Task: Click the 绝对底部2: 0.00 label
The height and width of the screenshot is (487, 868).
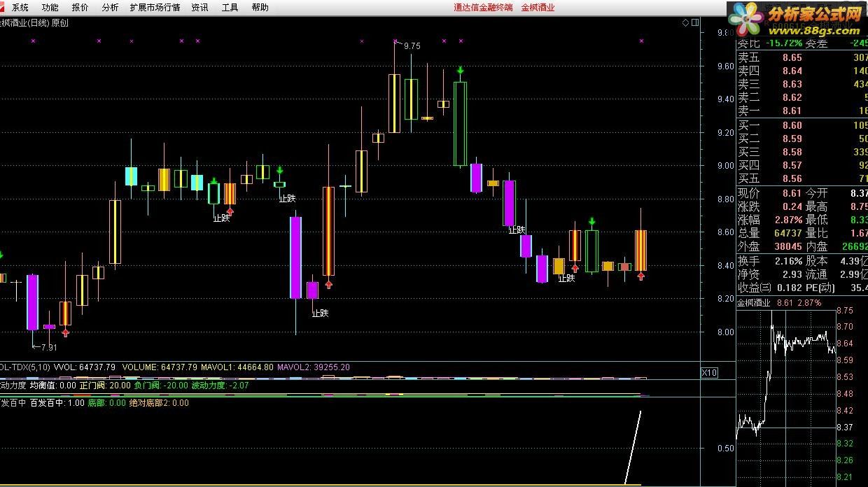Action: click(159, 403)
